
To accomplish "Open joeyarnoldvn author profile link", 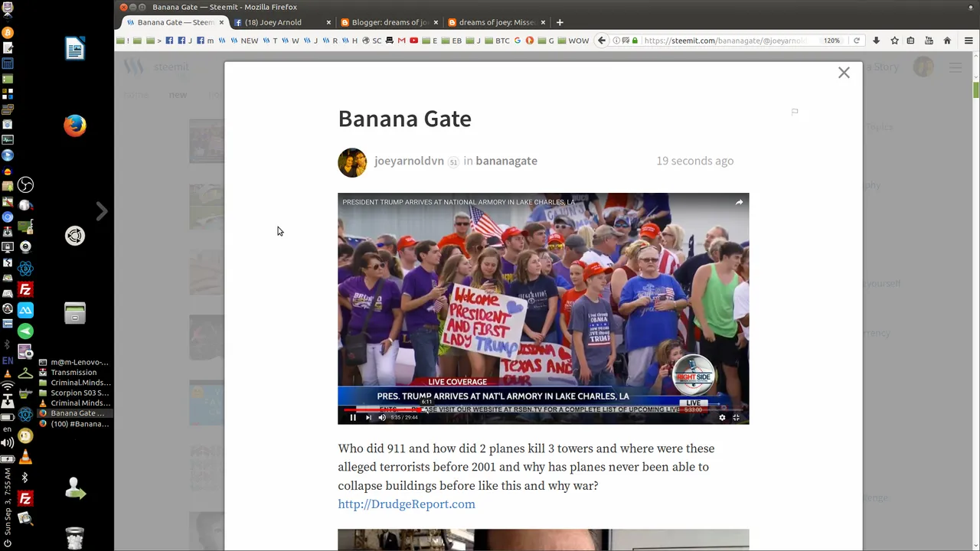I will pos(409,161).
